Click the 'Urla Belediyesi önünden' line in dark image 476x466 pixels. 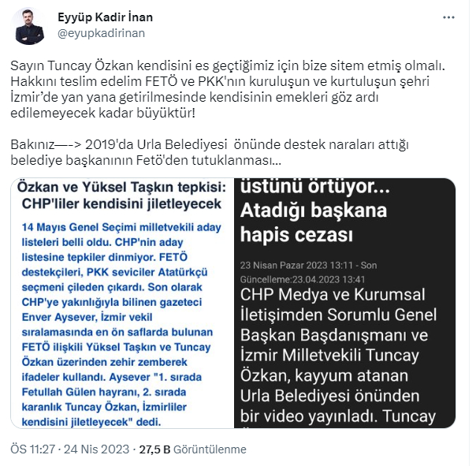pos(329,396)
